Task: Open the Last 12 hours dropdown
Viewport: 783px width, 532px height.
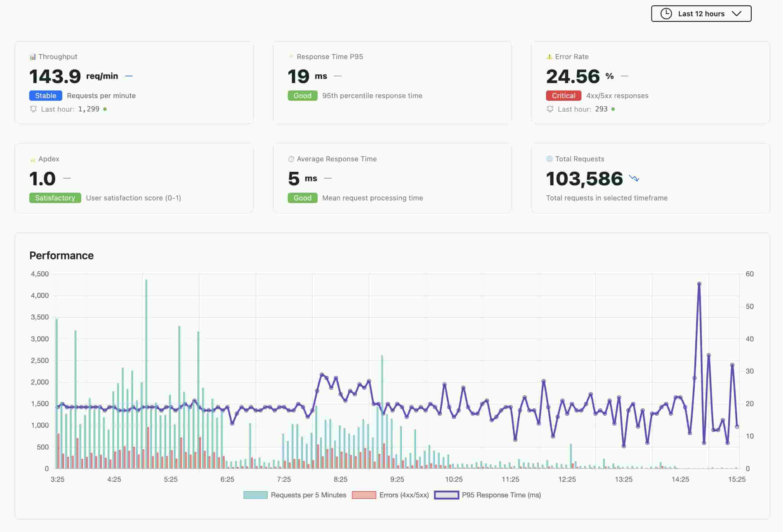Action: tap(701, 14)
